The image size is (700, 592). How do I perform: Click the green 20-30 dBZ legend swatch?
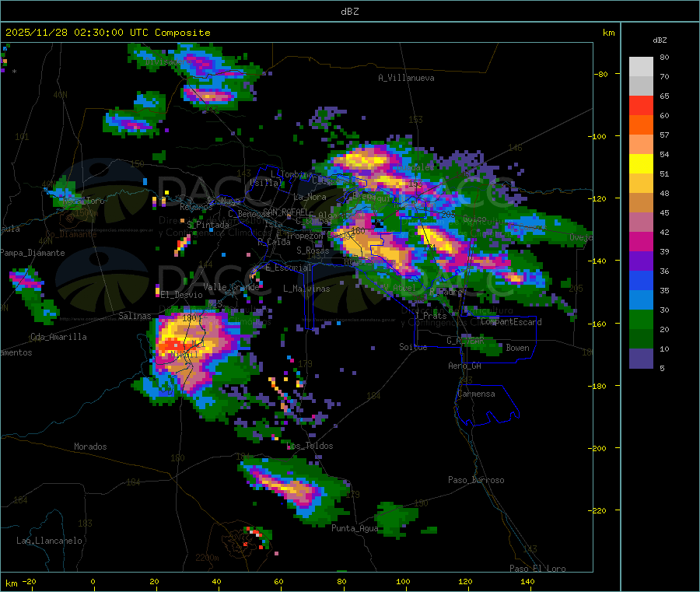641,319
